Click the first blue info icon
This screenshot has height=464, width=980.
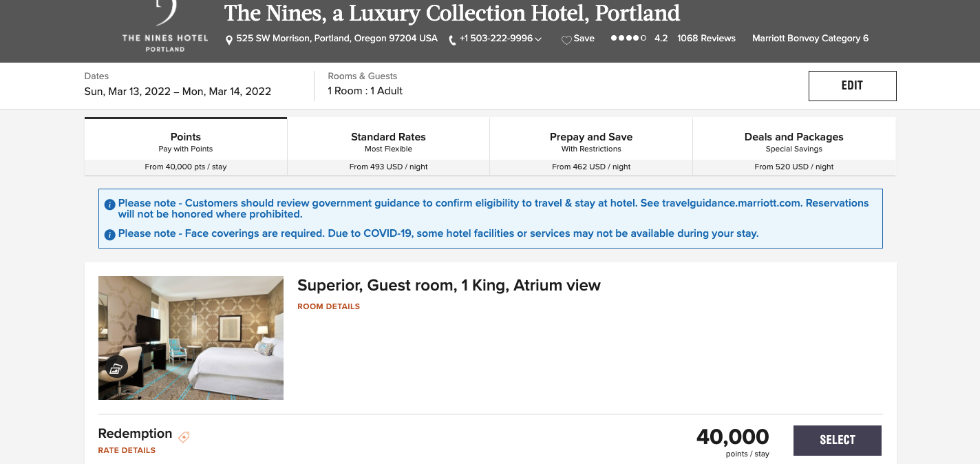coord(109,204)
